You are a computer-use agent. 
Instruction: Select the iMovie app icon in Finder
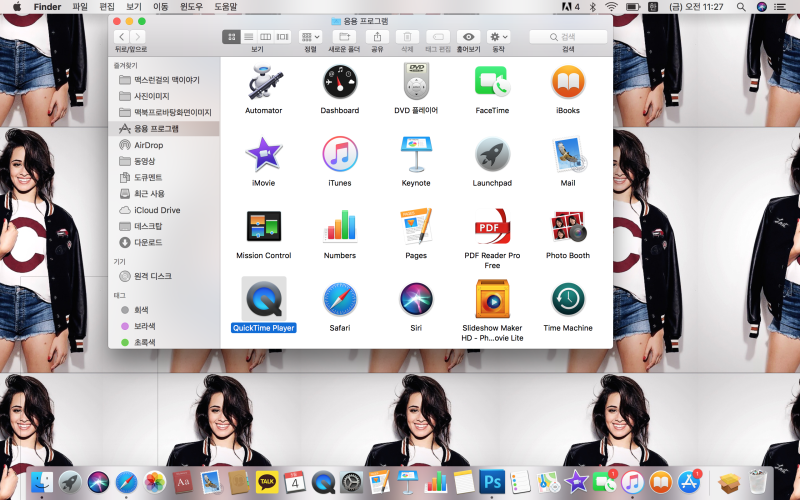point(263,154)
